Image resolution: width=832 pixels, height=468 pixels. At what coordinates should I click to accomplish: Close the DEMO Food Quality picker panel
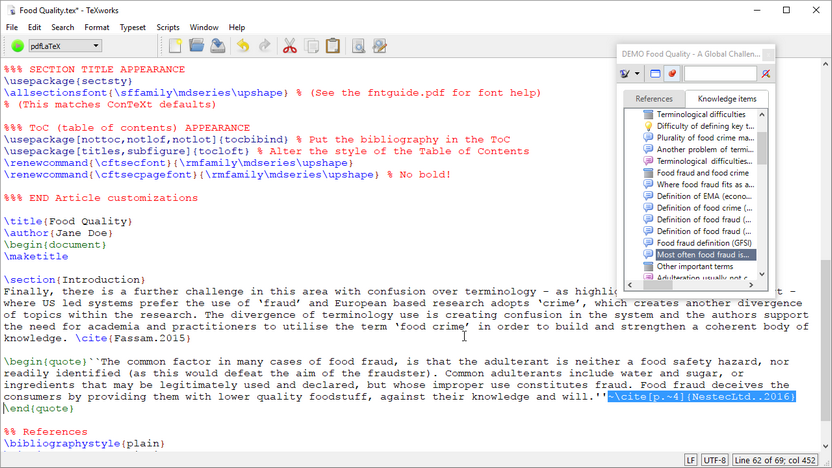click(768, 54)
